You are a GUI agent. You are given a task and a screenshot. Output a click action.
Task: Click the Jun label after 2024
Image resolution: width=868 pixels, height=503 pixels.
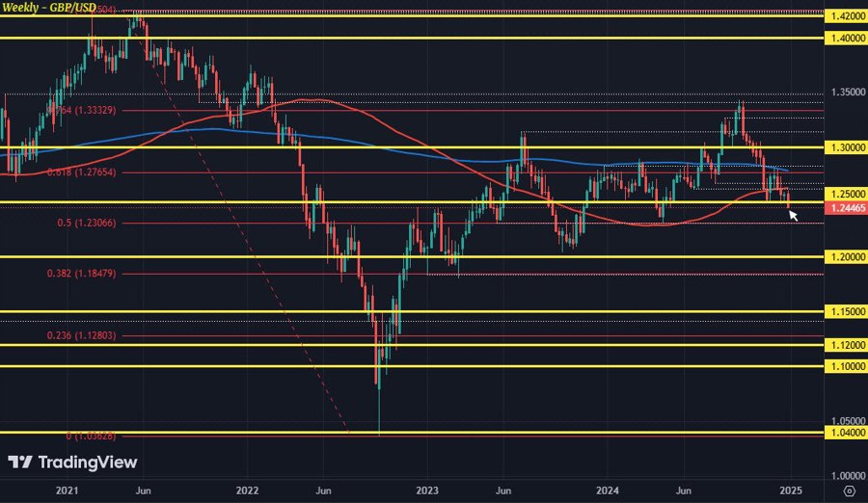pos(684,490)
